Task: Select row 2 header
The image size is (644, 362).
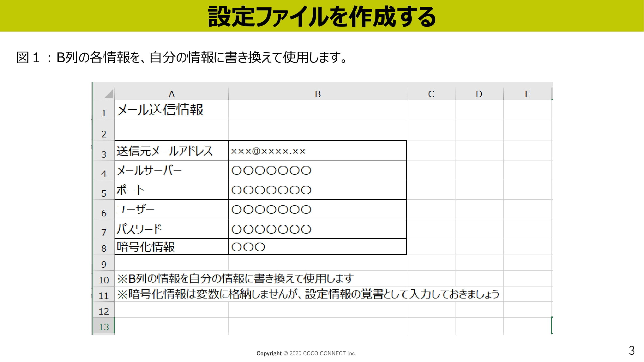Action: 104,130
